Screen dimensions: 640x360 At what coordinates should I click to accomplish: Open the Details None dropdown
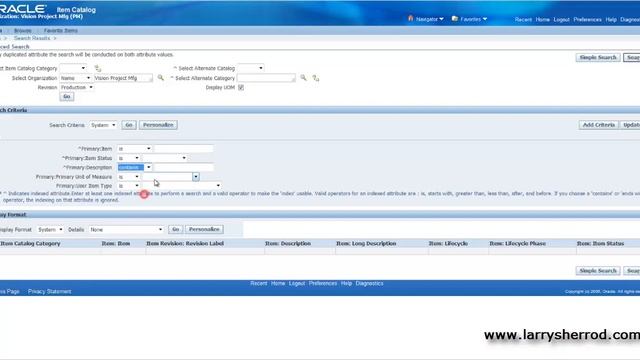127,229
